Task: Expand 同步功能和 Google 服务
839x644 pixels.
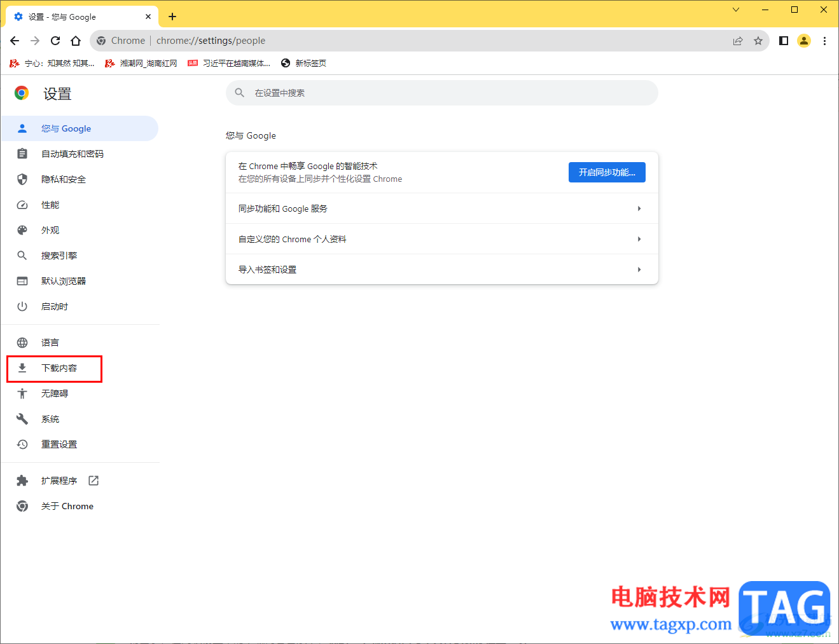Action: (x=441, y=208)
